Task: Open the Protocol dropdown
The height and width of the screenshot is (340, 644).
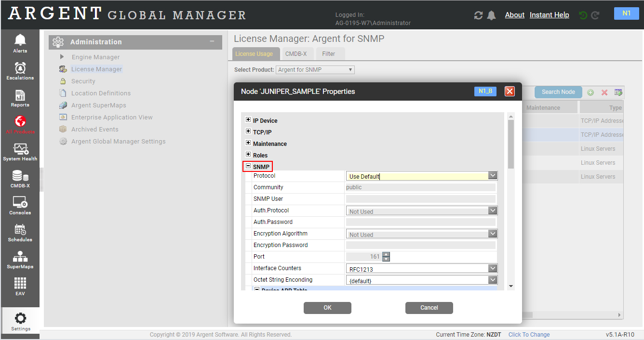Action: click(492, 176)
